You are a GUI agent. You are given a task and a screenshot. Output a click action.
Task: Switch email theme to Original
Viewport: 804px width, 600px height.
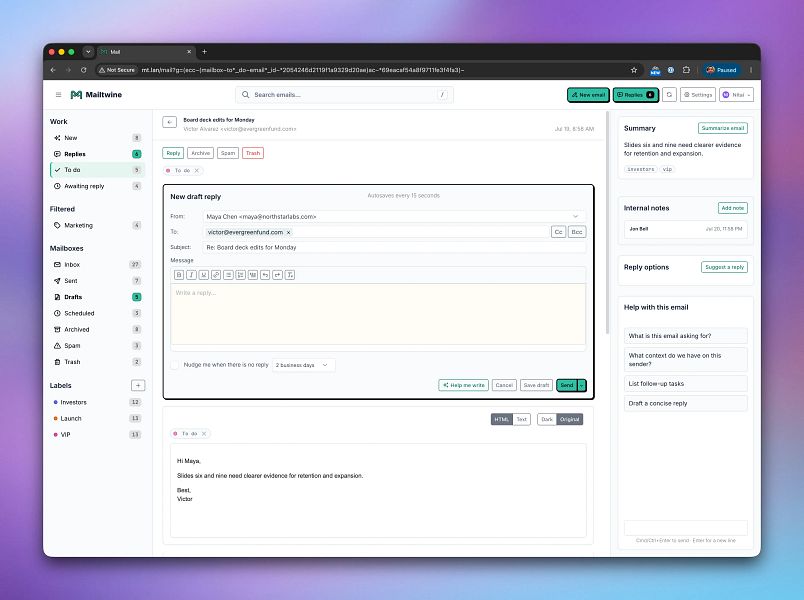(x=570, y=419)
